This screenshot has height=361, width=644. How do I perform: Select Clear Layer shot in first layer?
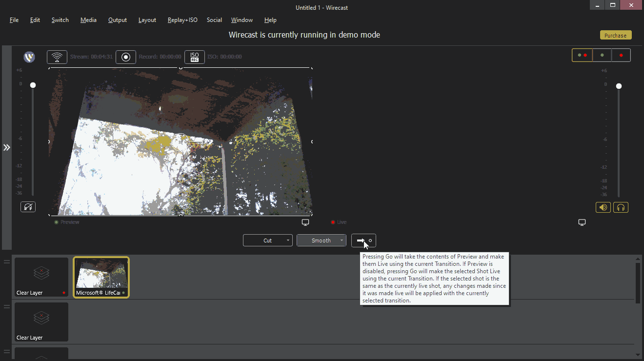coord(41,277)
